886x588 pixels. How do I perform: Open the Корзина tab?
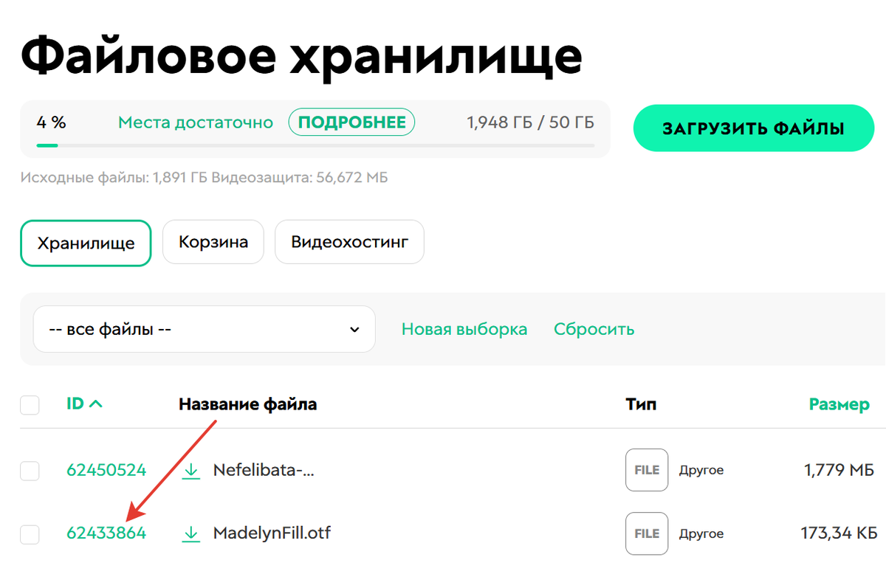coord(213,242)
